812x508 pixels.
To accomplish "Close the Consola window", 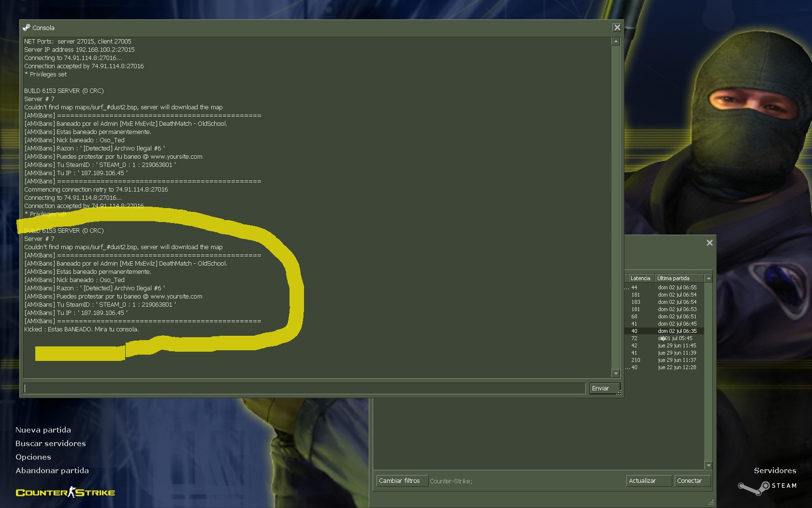I will click(617, 28).
